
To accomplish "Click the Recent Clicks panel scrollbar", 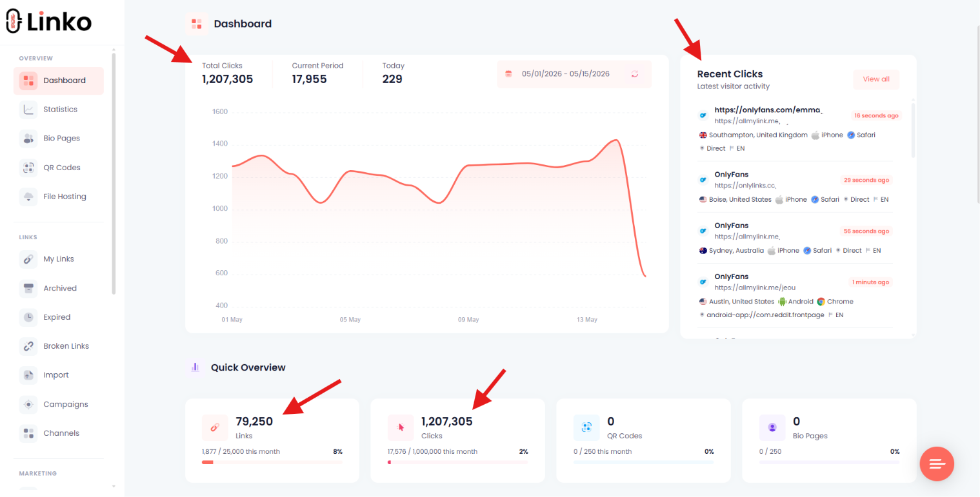I will [913, 129].
